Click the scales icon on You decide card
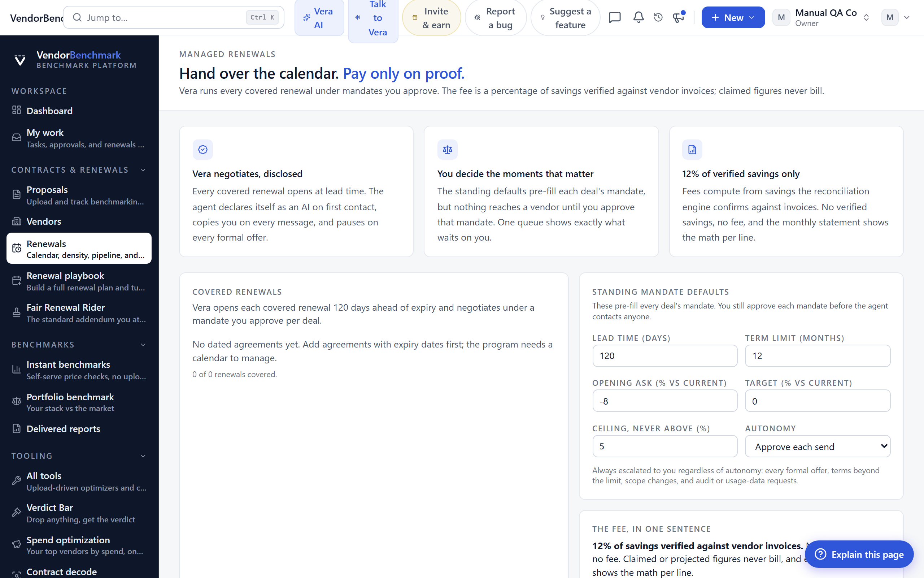This screenshot has width=924, height=578. click(448, 150)
